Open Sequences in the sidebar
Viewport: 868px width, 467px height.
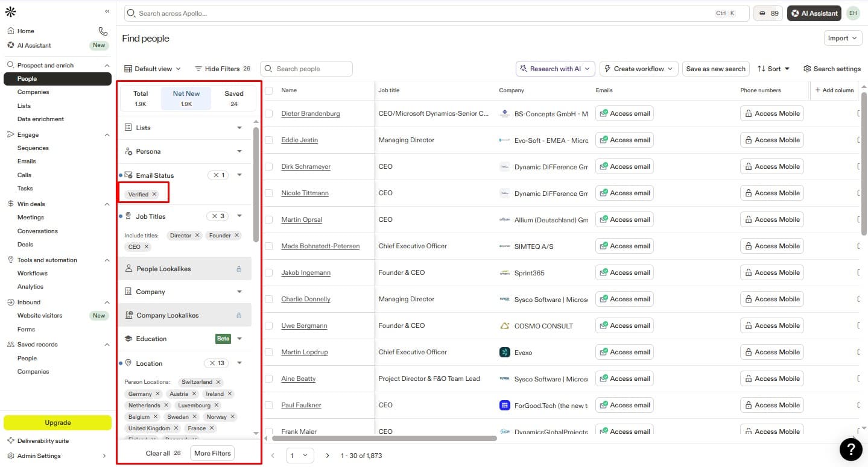tap(33, 148)
